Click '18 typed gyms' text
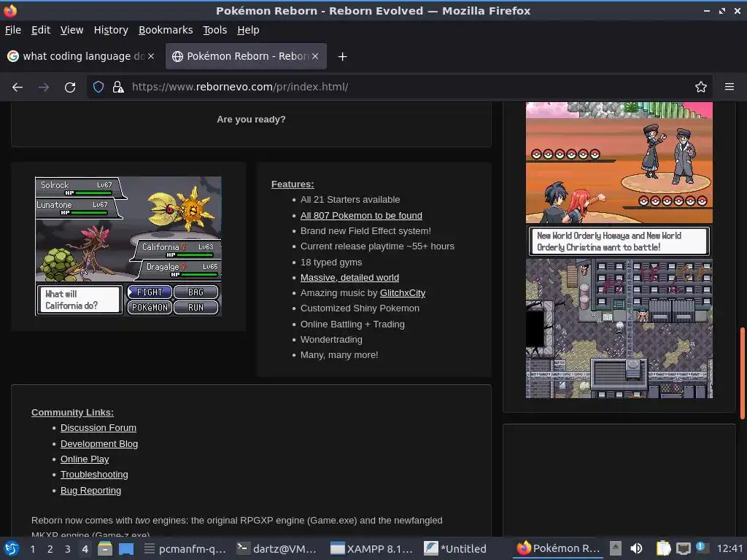Image resolution: width=747 pixels, height=560 pixels. pyautogui.click(x=331, y=262)
